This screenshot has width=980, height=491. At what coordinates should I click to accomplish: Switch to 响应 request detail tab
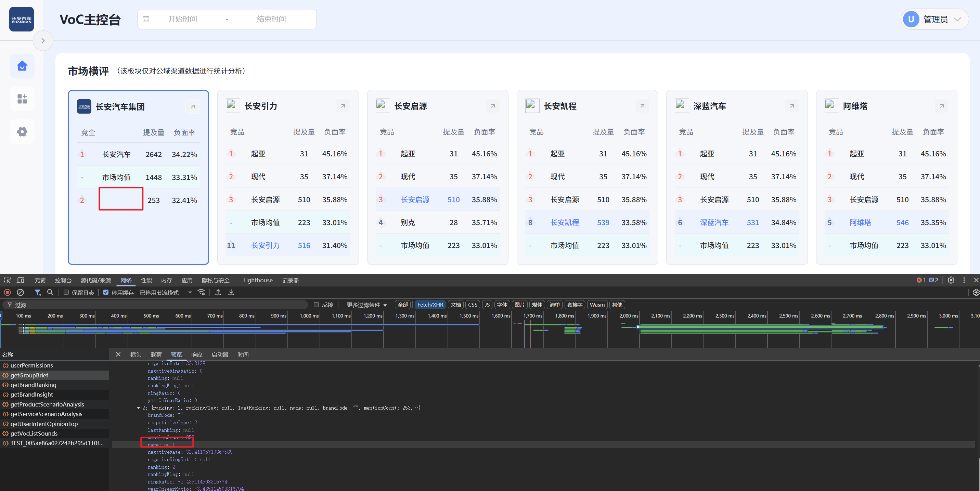(x=197, y=354)
